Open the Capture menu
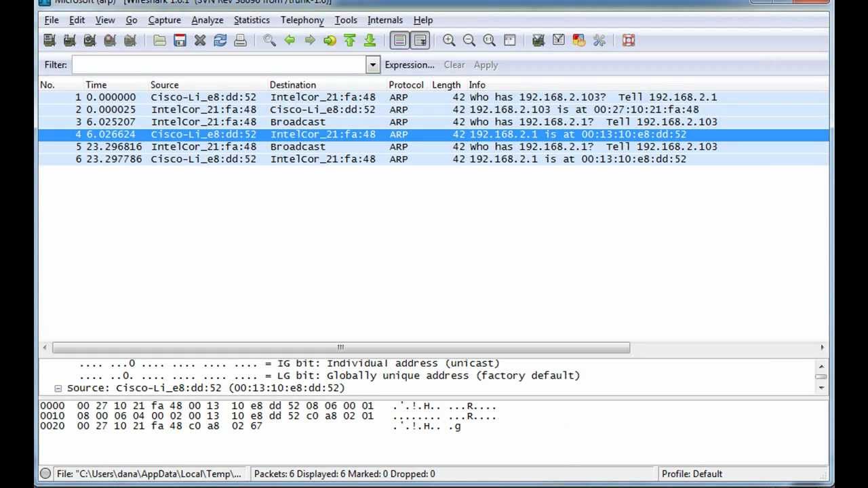The height and width of the screenshot is (488, 868). pos(165,20)
